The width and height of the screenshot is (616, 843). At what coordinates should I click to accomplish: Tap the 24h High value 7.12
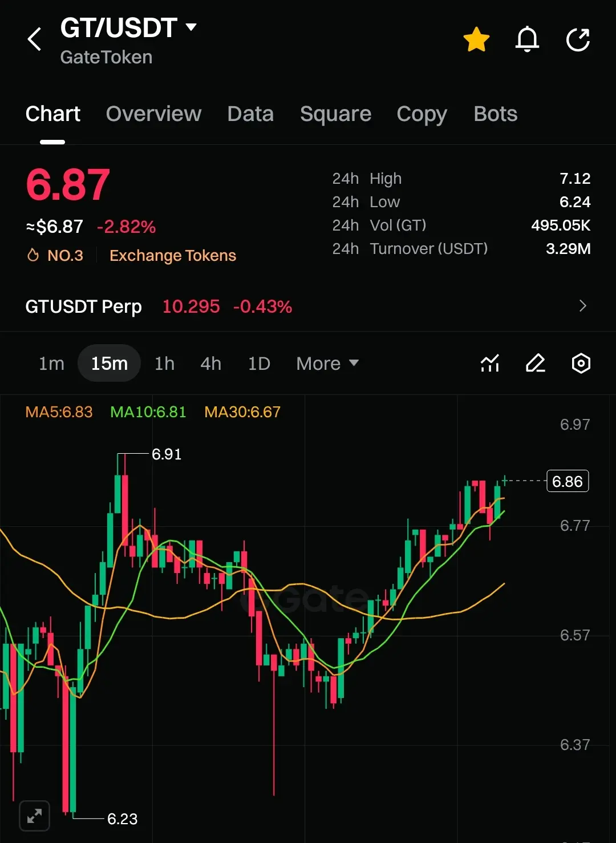coord(575,179)
